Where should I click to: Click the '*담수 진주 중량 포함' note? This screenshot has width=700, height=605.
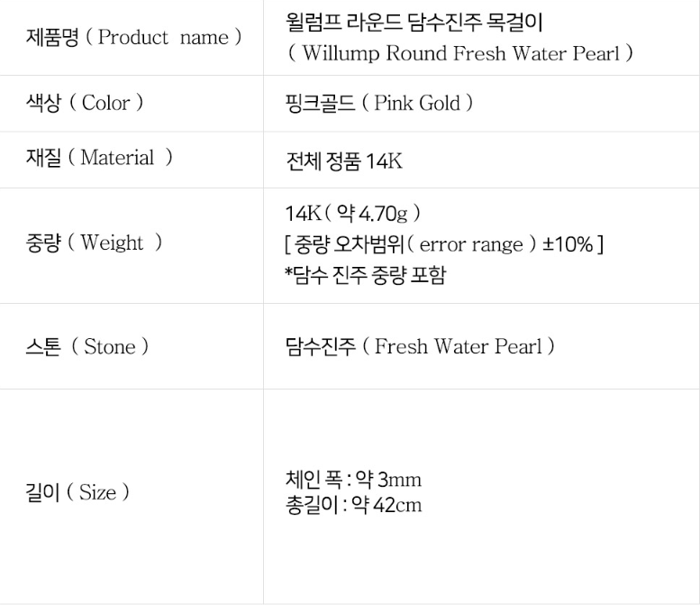point(365,275)
